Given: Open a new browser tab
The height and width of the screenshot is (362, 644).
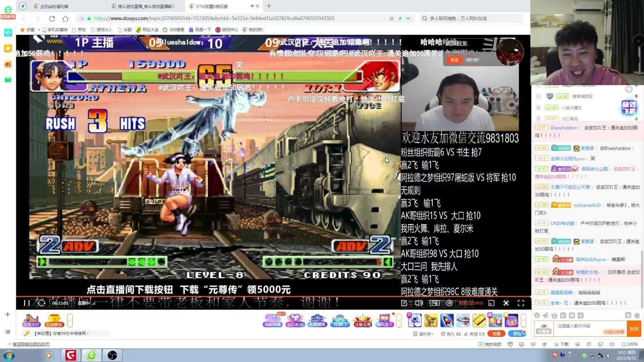Looking at the screenshot, I should [269, 6].
